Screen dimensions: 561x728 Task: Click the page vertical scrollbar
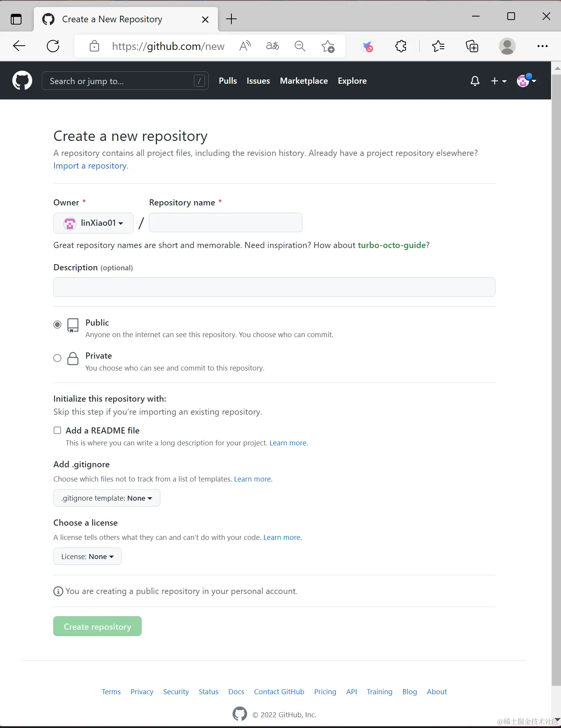pyautogui.click(x=556, y=346)
